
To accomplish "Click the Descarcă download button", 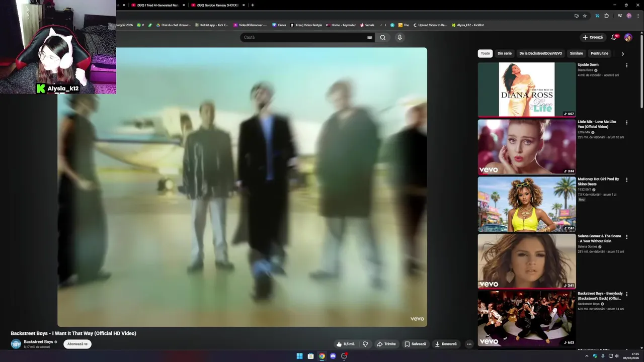I will (446, 344).
